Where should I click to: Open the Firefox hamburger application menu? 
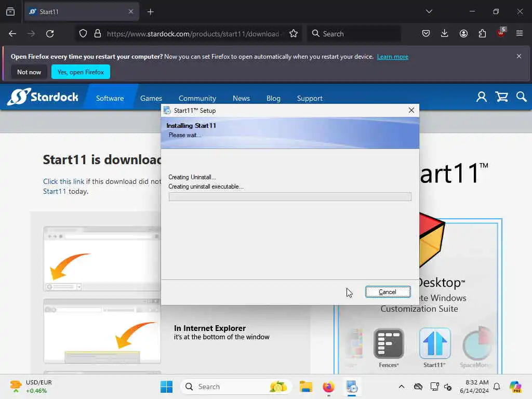[x=520, y=34]
